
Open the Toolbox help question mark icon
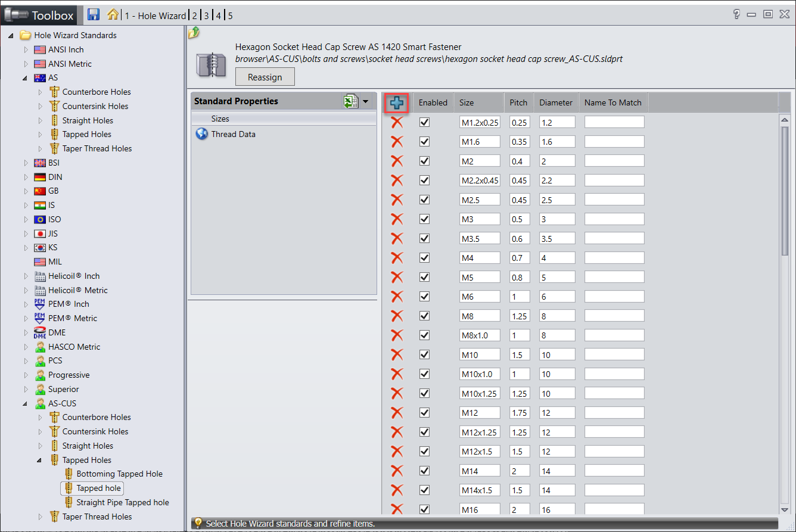point(736,14)
